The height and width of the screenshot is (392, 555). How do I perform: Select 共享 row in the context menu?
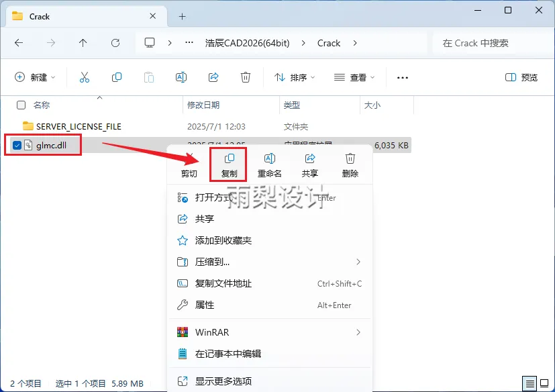270,219
